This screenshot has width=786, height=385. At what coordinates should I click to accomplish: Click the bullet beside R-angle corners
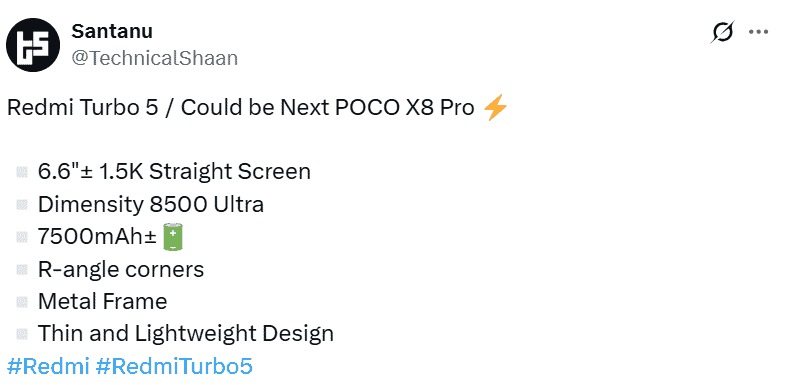click(x=22, y=270)
